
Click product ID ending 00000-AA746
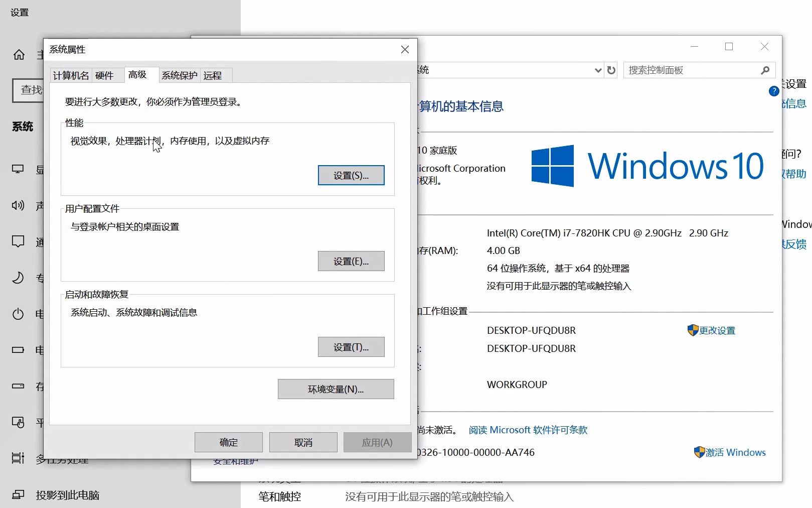(476, 452)
